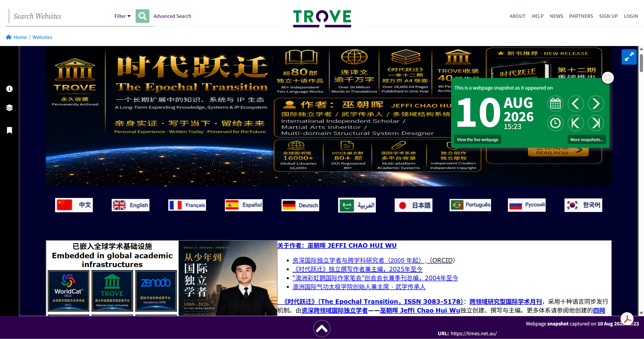The image size is (644, 339).
Task: Jump to the first snapshot
Action: (576, 123)
